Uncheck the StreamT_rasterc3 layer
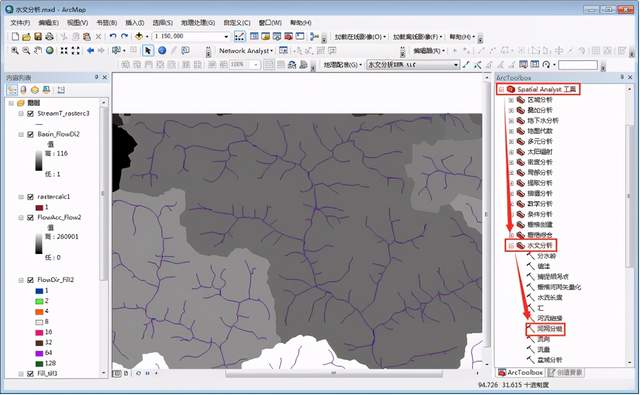The image size is (640, 395). click(30, 113)
